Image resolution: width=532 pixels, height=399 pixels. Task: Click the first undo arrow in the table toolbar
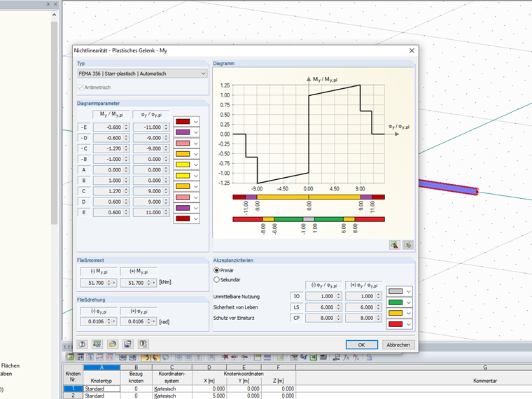(x=145, y=357)
